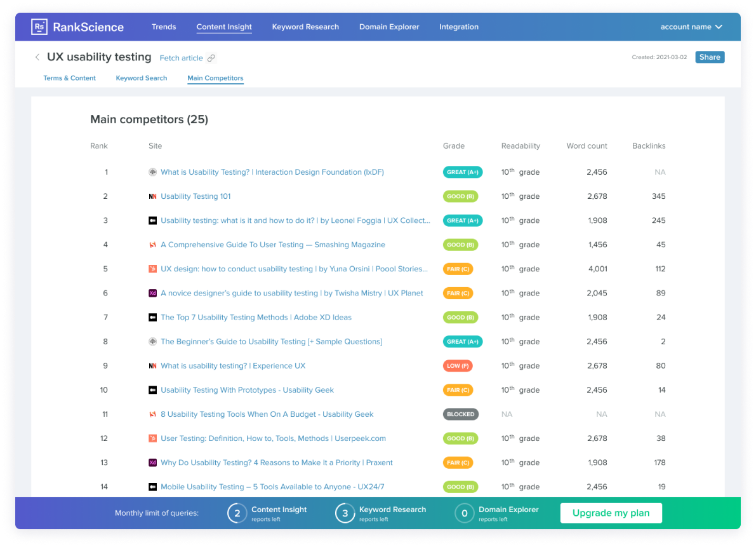Switch to the Terms & Content tab
756x547 pixels.
(x=69, y=78)
